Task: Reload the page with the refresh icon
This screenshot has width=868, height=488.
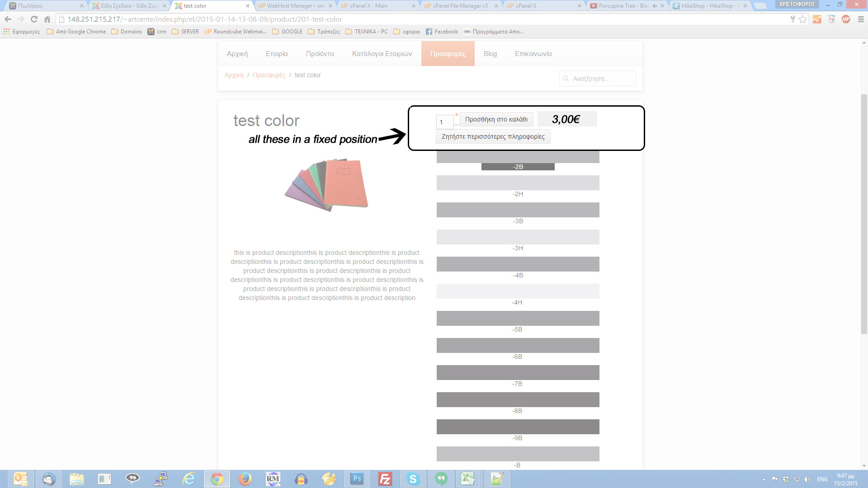Action: pyautogui.click(x=34, y=19)
